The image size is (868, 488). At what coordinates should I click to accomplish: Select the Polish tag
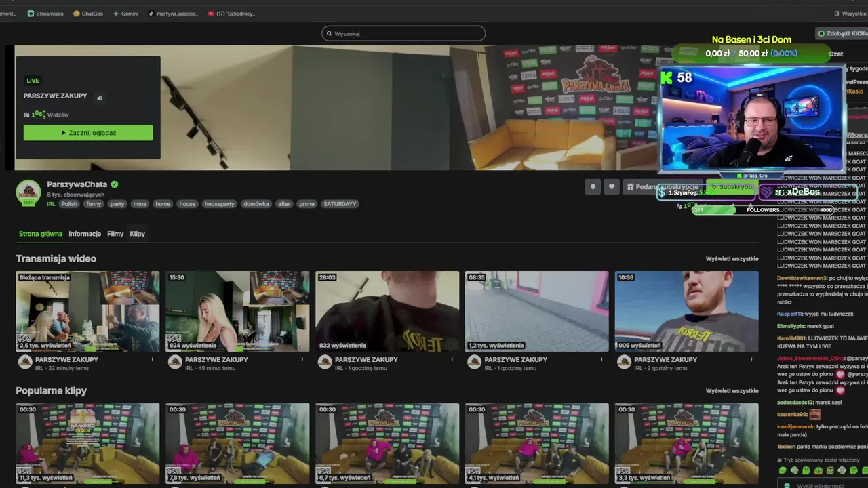69,204
